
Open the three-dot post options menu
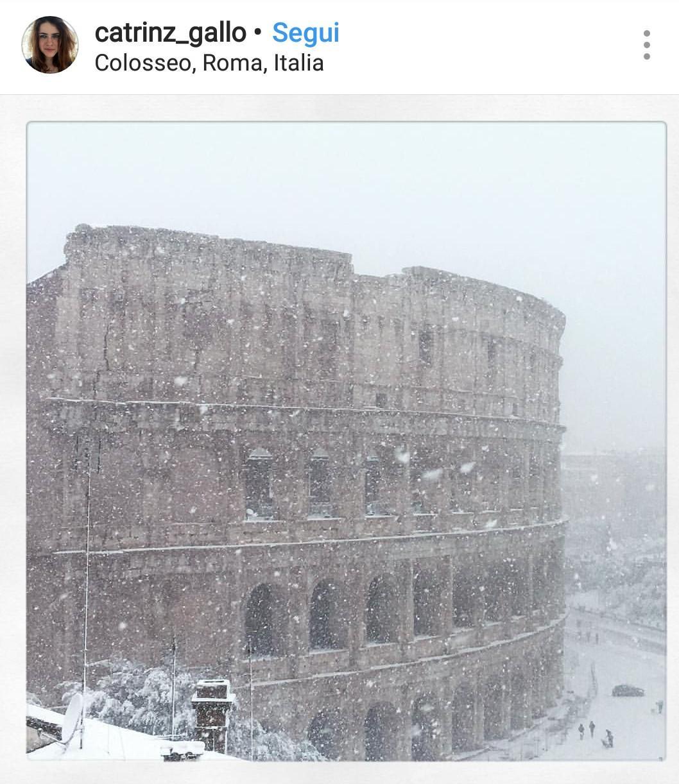[x=646, y=45]
